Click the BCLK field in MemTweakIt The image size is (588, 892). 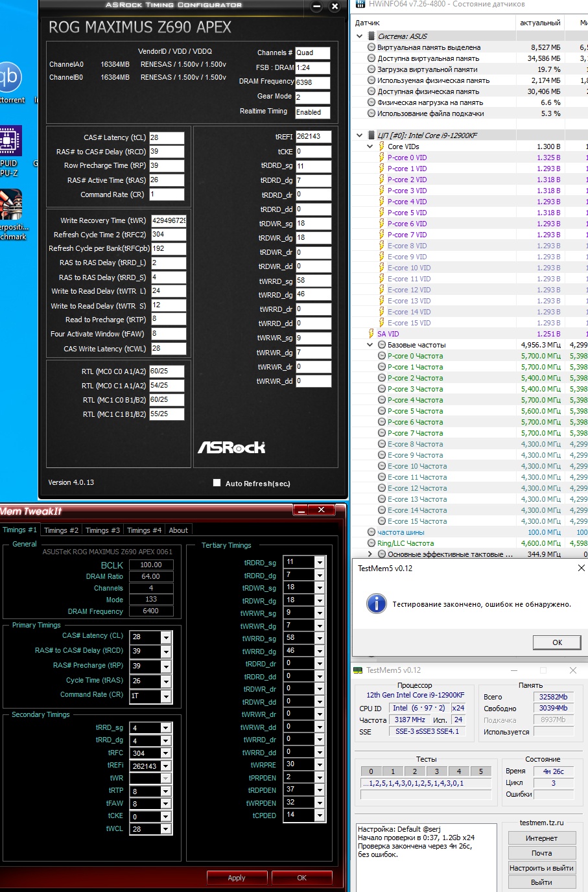(x=151, y=565)
